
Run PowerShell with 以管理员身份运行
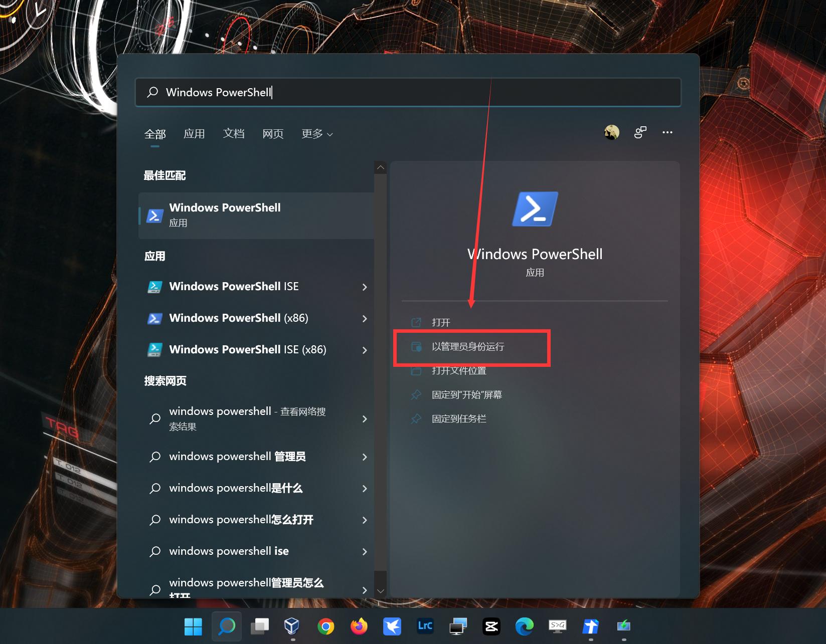469,347
